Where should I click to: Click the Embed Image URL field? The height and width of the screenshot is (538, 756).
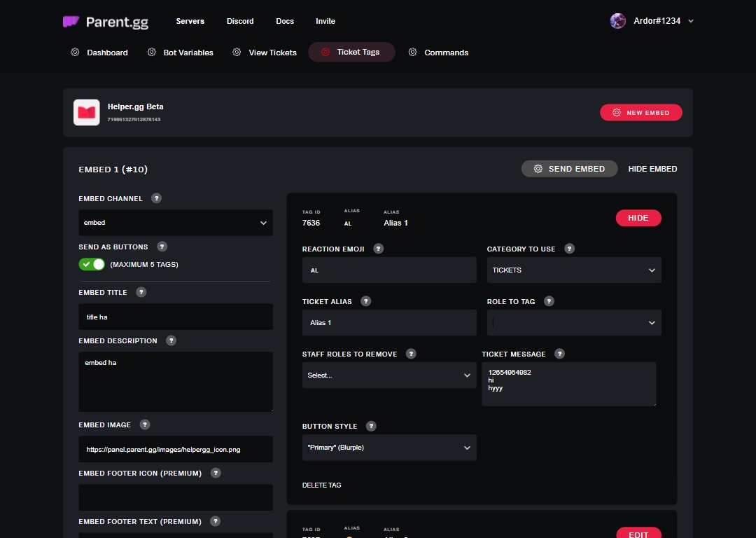pos(176,449)
